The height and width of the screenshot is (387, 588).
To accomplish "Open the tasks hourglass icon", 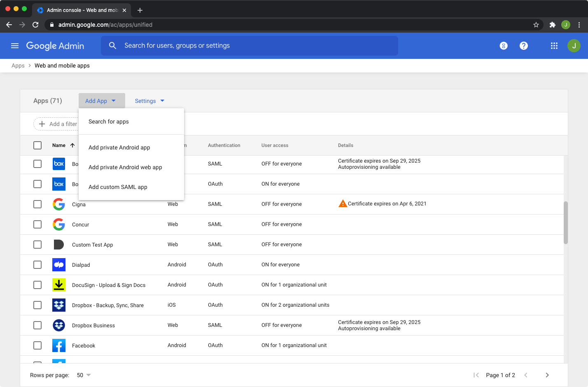I will coord(504,46).
